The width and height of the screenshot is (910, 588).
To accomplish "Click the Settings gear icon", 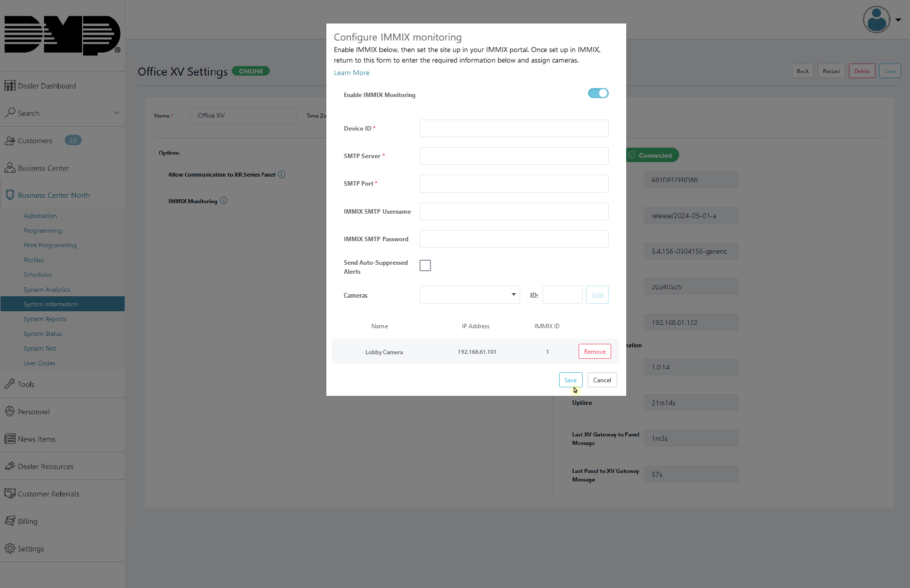I will click(x=10, y=548).
